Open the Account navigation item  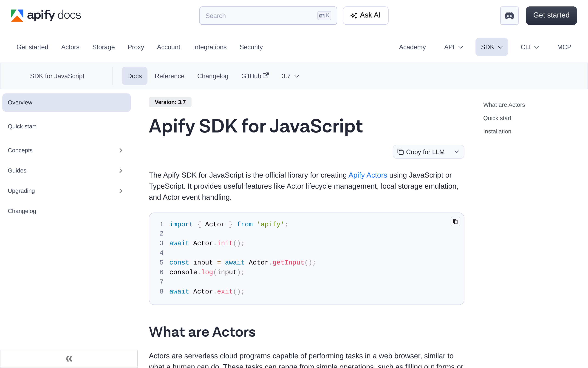tap(168, 47)
